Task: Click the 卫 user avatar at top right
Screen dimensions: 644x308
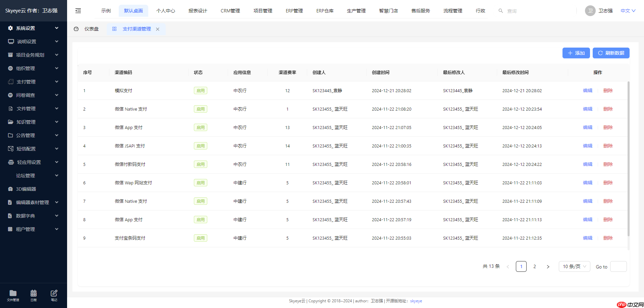Action: 590,10
